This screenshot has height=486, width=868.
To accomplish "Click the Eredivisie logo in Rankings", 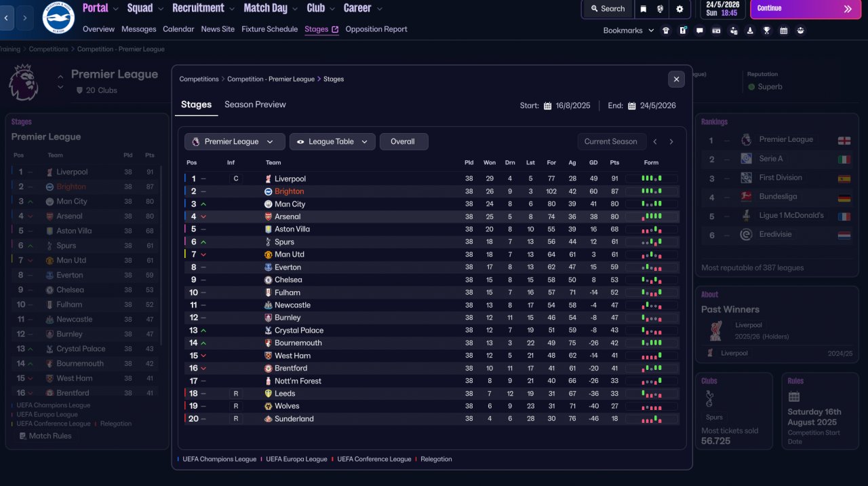I will 746,234.
